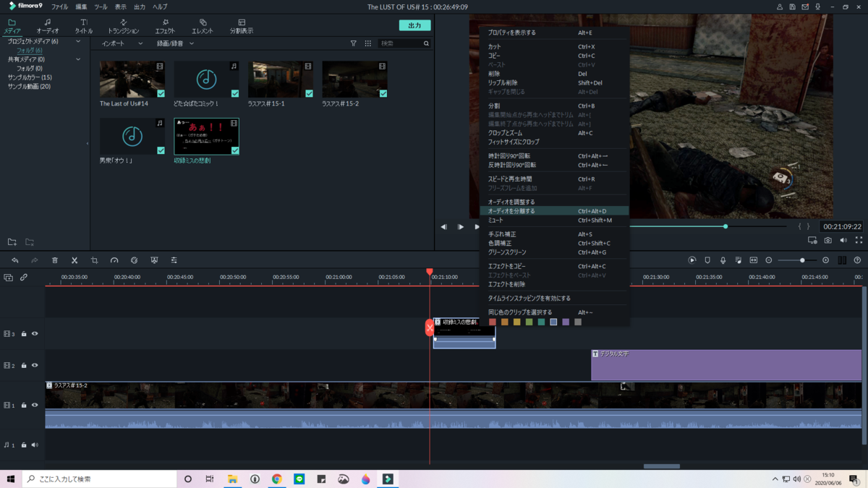Toggle lock on video track 2

[x=24, y=366]
